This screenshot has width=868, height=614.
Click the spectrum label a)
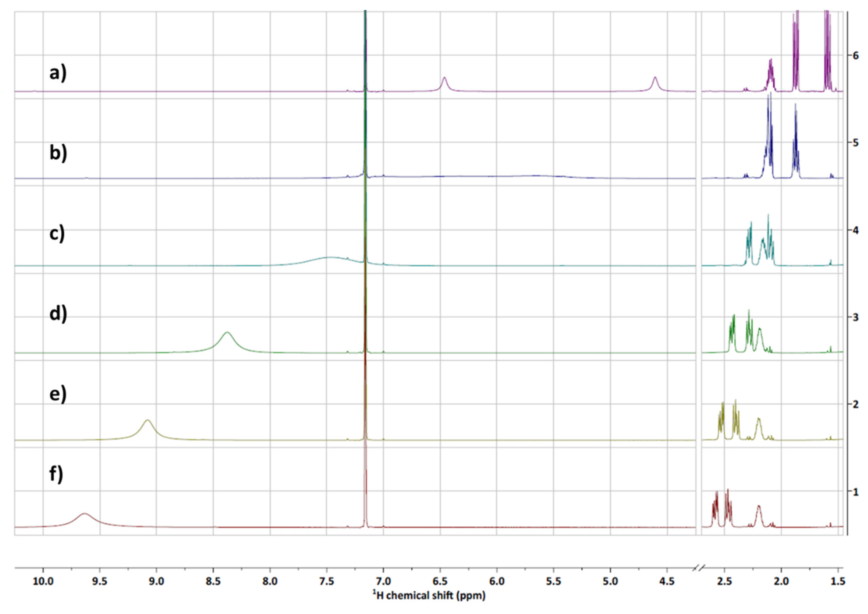point(58,73)
